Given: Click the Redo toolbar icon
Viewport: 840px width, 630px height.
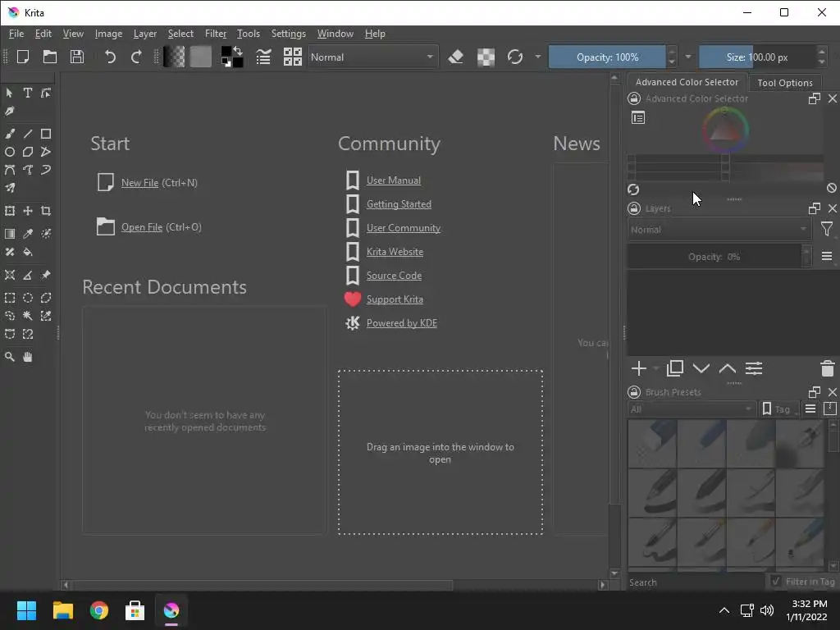Looking at the screenshot, I should 137,57.
